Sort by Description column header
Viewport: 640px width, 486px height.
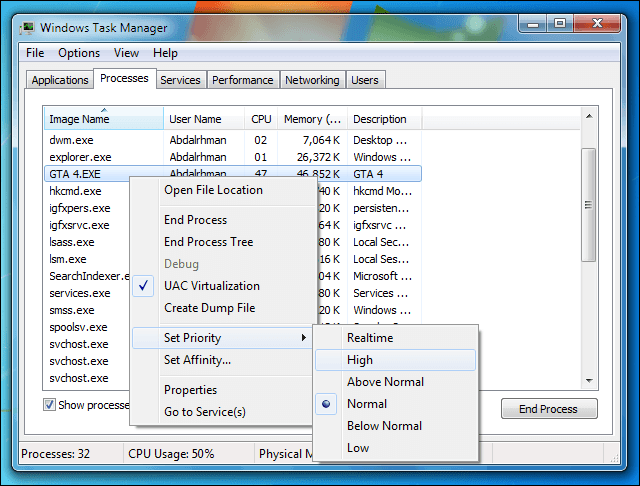(384, 119)
